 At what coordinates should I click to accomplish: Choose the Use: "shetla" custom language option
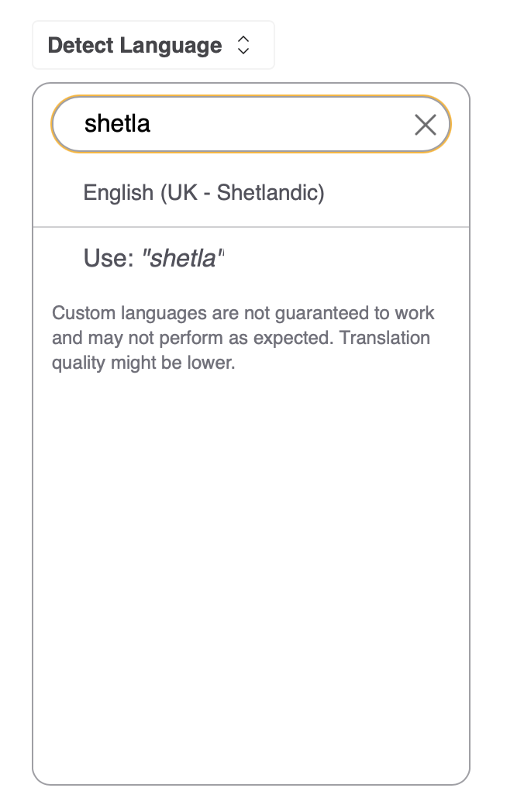pyautogui.click(x=153, y=258)
